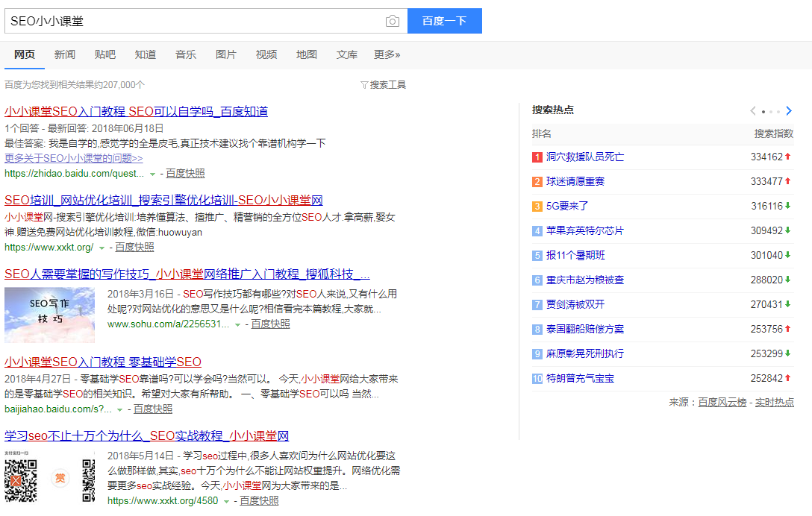The height and width of the screenshot is (516, 812).
Task: Click the 实时热点 source link
Action: tap(774, 402)
